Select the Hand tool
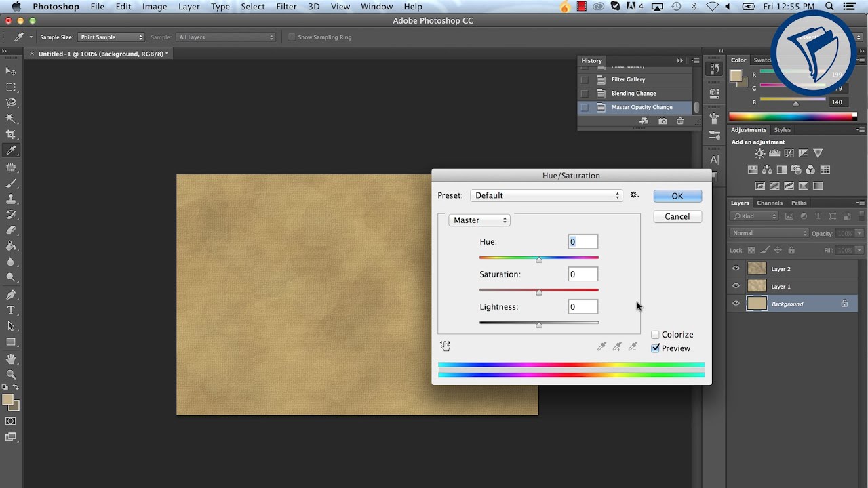 point(11,359)
